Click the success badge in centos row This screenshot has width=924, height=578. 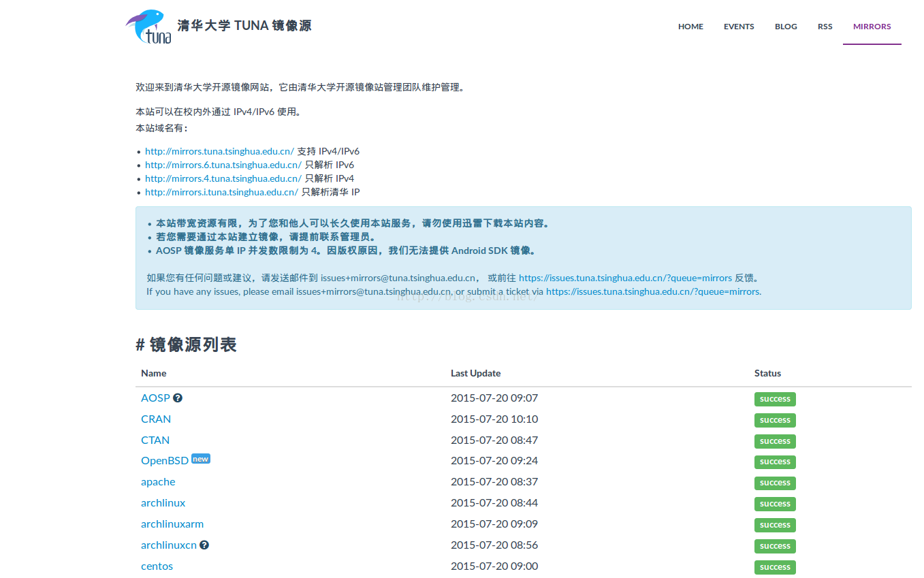pos(775,567)
